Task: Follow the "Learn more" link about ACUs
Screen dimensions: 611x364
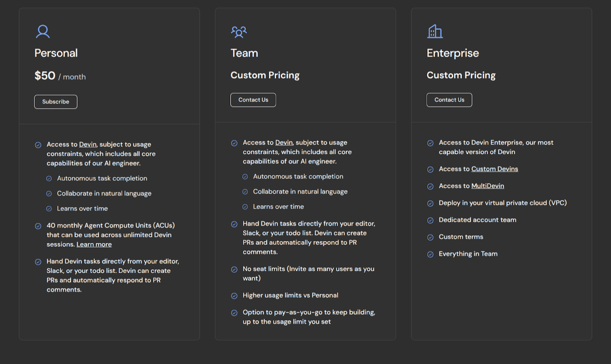Action: pos(94,244)
